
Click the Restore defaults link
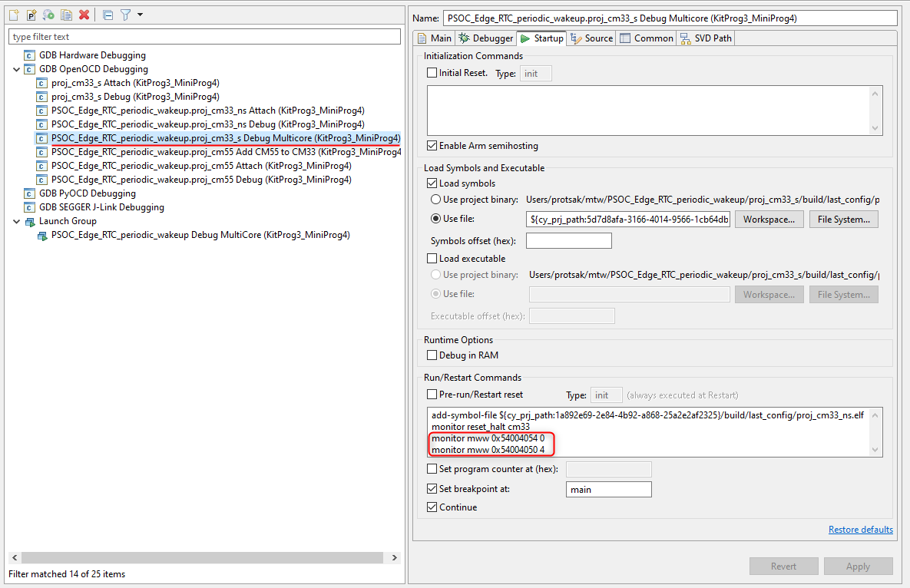(860, 530)
